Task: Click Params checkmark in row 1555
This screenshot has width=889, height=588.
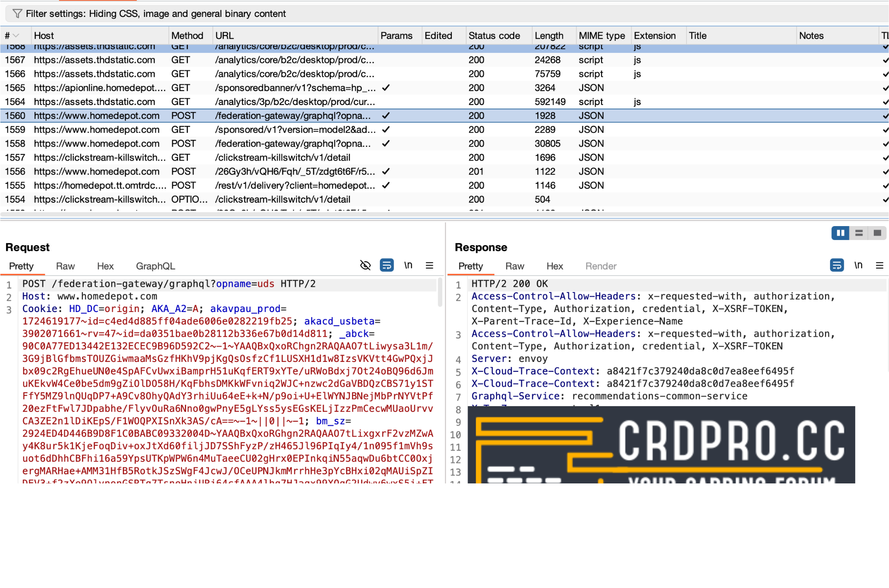Action: click(x=386, y=185)
